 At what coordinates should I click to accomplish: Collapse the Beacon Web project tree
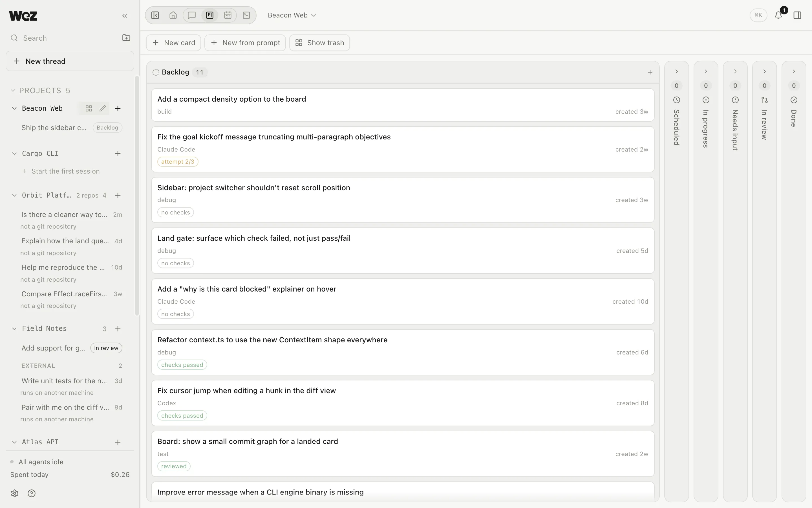pyautogui.click(x=14, y=108)
